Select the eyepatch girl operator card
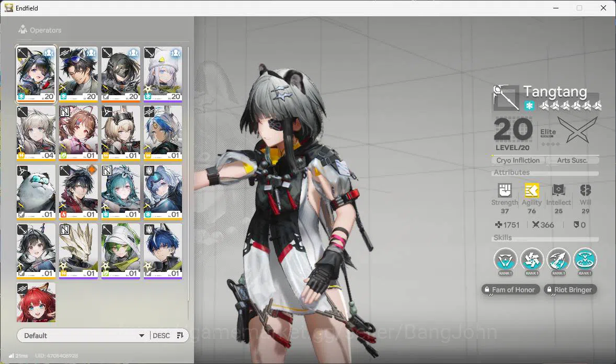The image size is (616, 364). click(36, 74)
